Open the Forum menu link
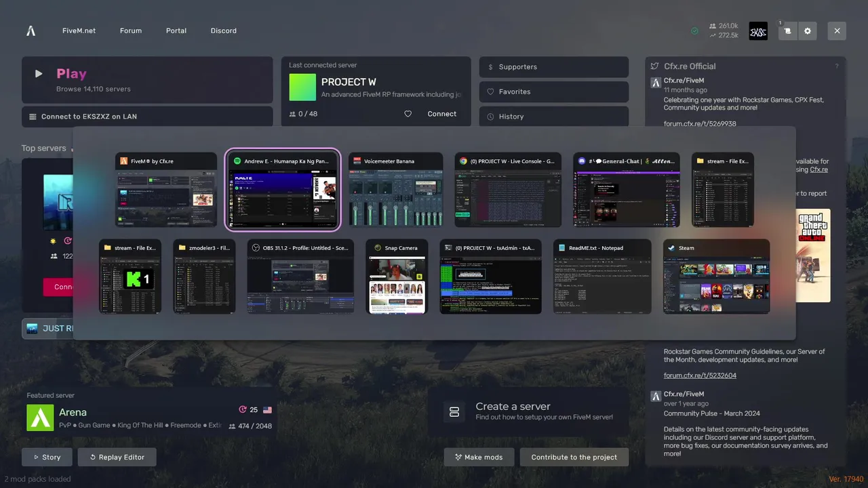868x488 pixels. [x=131, y=30]
